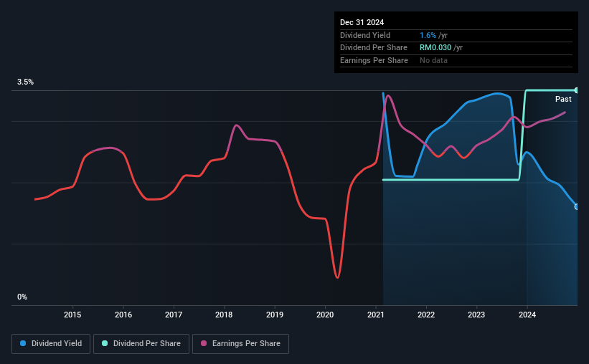Click the pink Earnings Per Share legend dot
The width and height of the screenshot is (589, 364).
[x=204, y=343]
